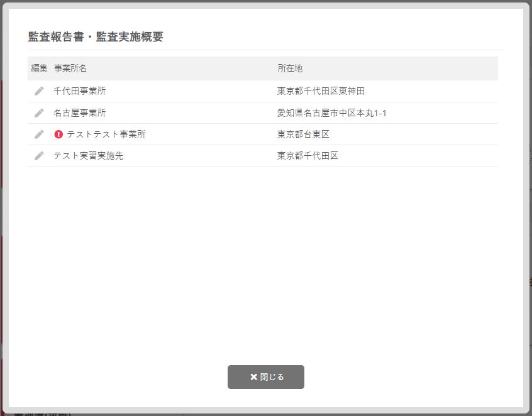This screenshot has width=532, height=416.
Task: Click the 監査報告書・監査実施概要 dialog title
Action: point(96,37)
